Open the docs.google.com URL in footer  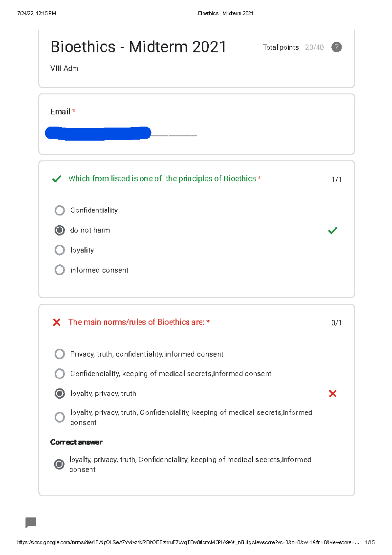point(188,542)
